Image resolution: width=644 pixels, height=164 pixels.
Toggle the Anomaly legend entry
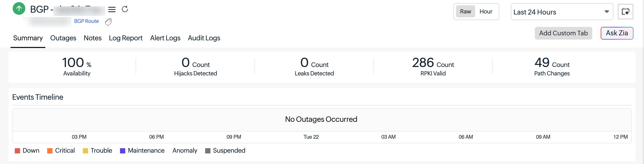[x=185, y=151]
